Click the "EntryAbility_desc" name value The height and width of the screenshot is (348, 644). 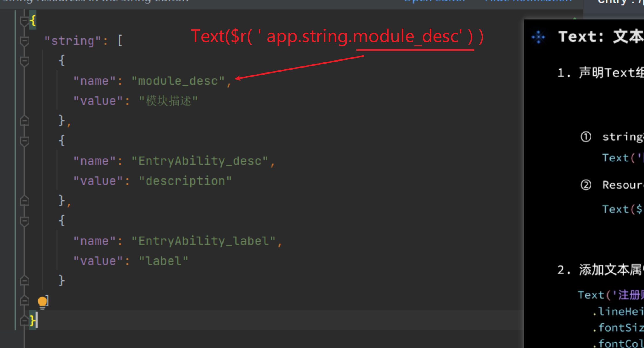[x=200, y=161]
